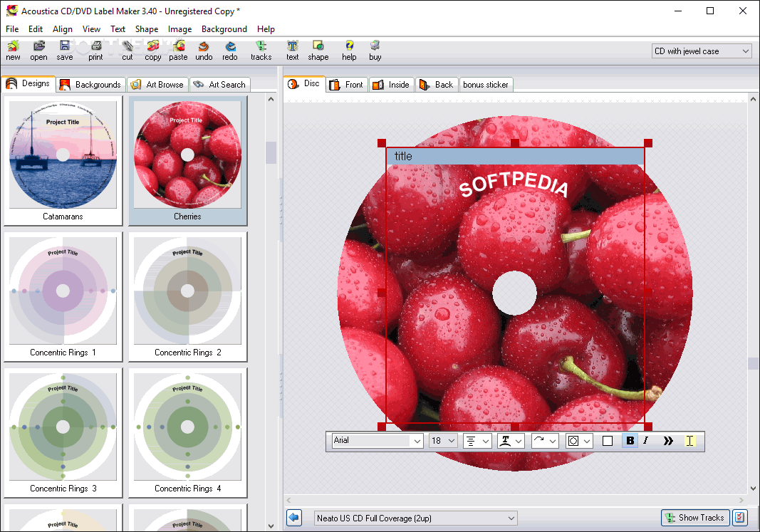
Task: Switch to the Disc tab
Action: [x=304, y=83]
